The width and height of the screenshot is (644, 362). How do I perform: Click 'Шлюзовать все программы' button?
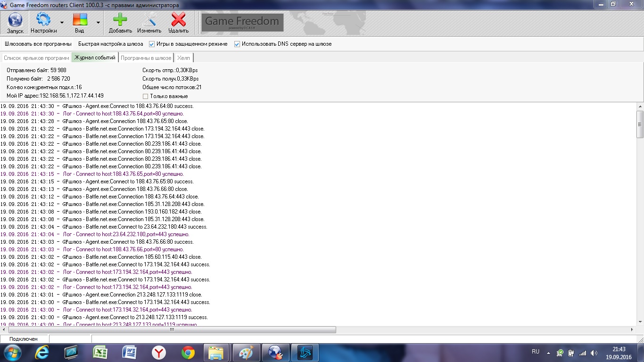click(x=38, y=44)
